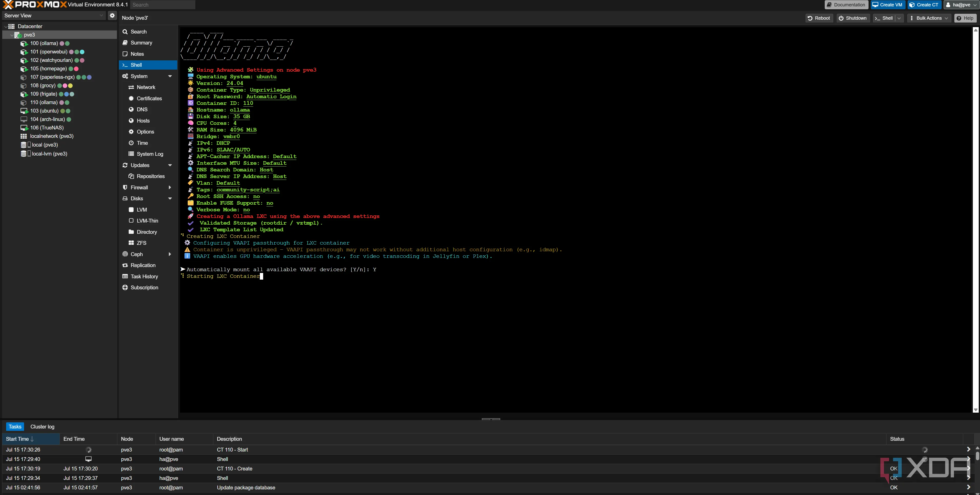Click Create CT
The height and width of the screenshot is (495, 980).
click(924, 5)
